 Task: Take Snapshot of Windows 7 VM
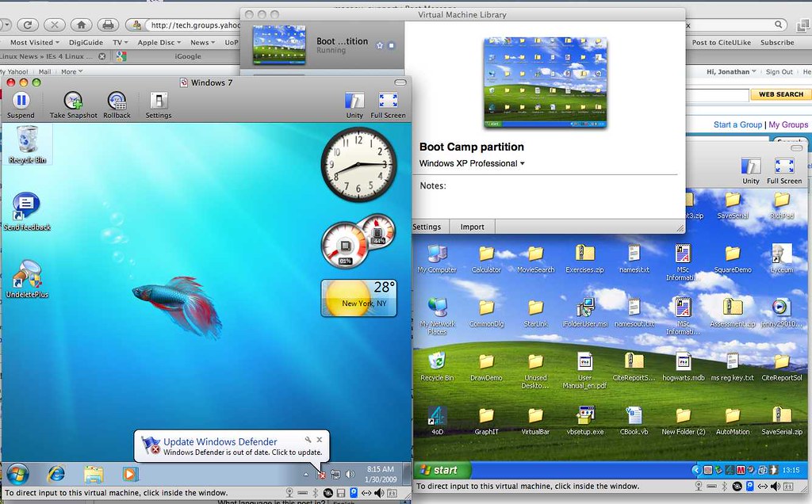click(73, 105)
